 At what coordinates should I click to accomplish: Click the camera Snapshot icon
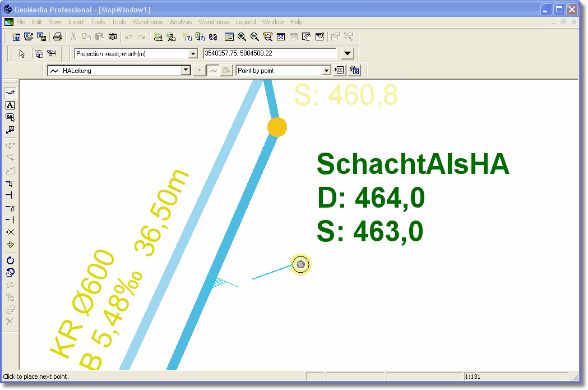pos(113,37)
